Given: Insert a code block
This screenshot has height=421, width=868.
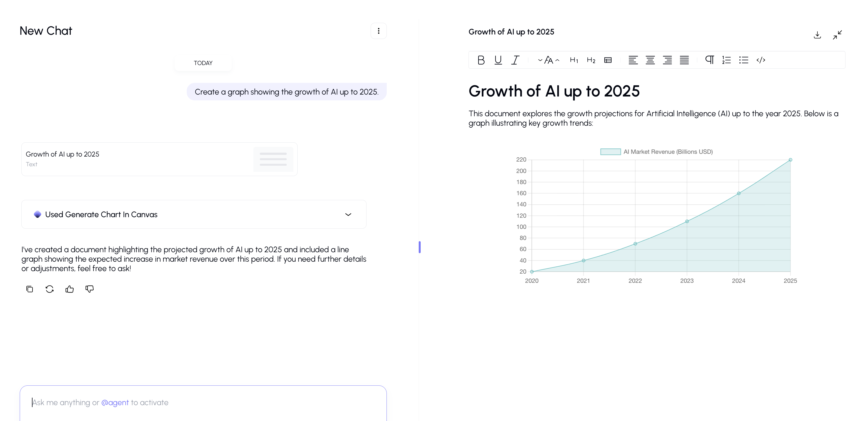Looking at the screenshot, I should coord(761,60).
